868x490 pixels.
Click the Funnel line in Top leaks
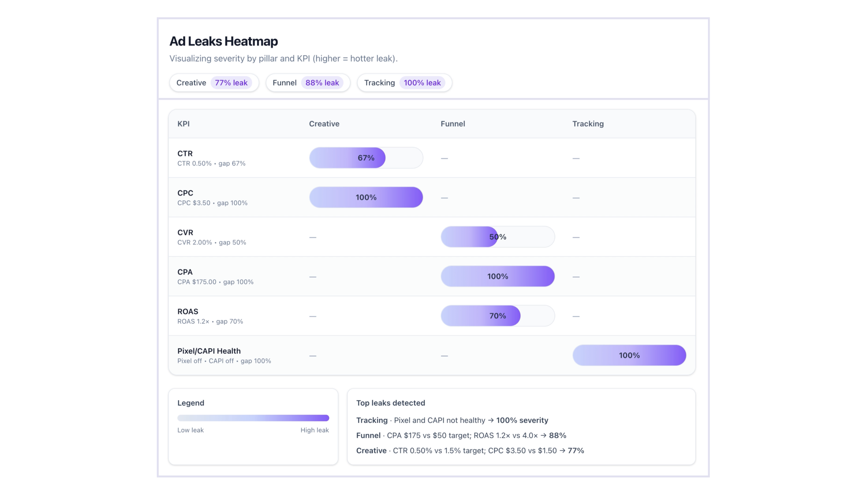(x=461, y=435)
